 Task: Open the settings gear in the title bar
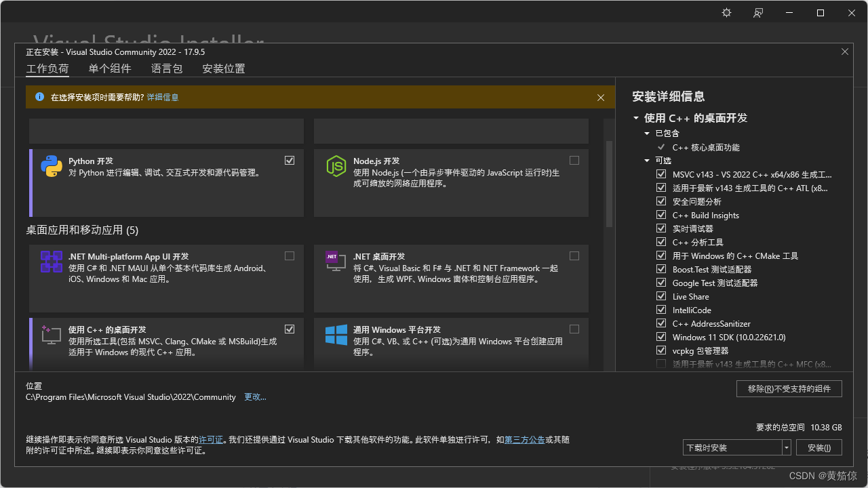(x=727, y=13)
